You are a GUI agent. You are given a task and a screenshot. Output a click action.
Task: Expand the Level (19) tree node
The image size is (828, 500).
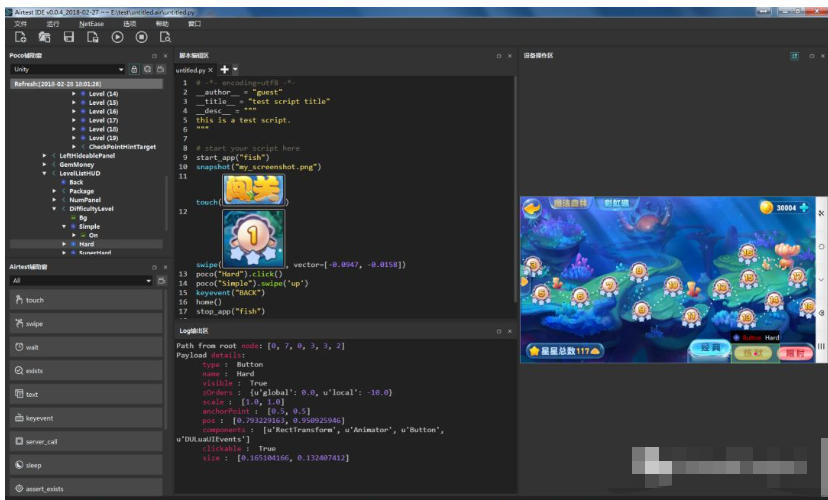coord(74,138)
